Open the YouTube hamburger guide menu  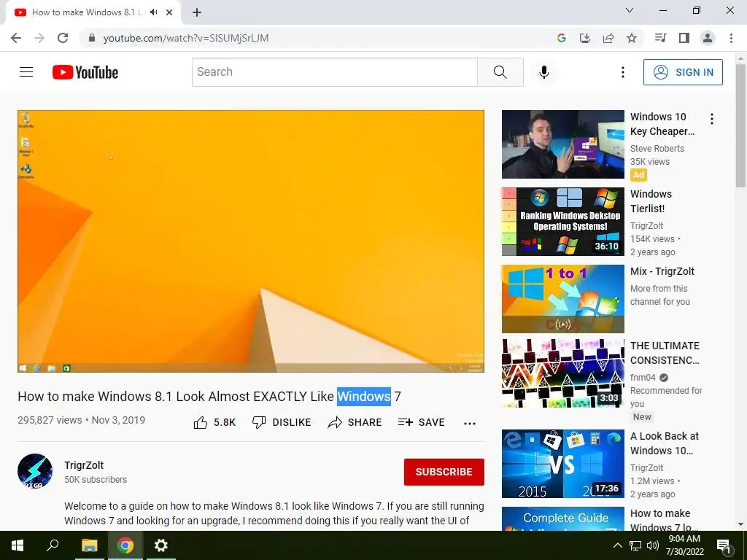26,72
